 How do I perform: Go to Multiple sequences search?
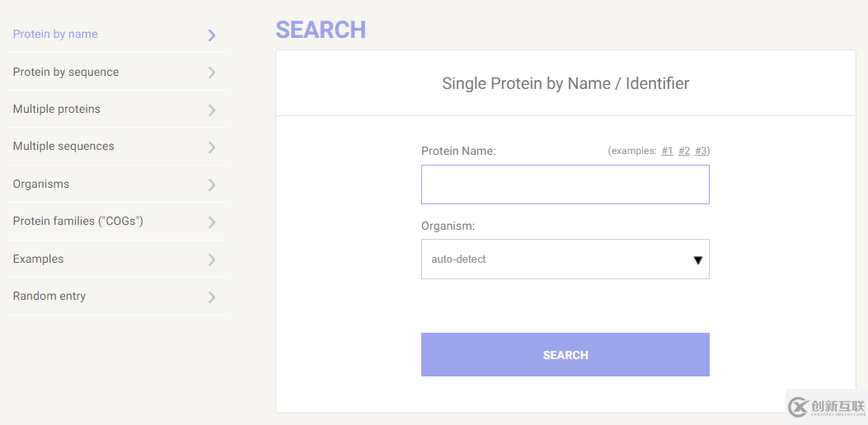[63, 147]
